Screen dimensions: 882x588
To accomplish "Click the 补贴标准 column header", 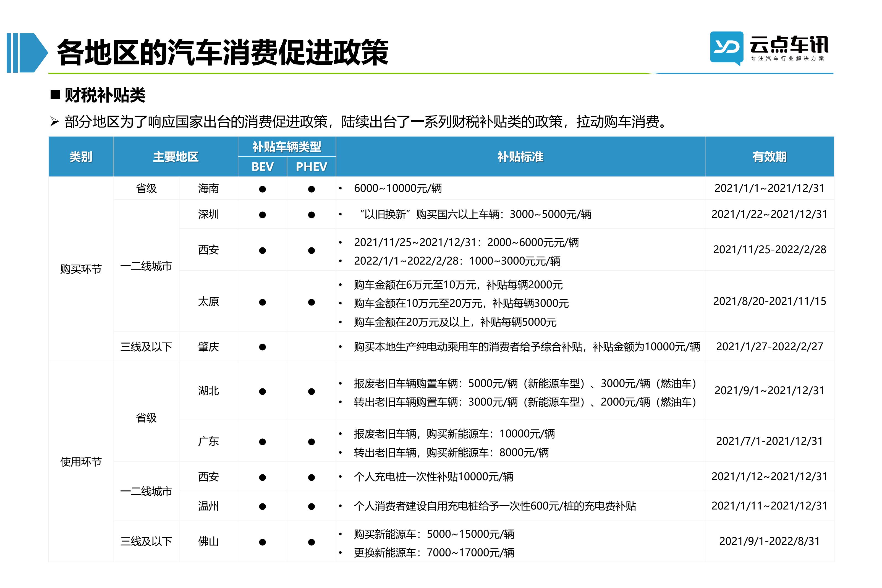I will (520, 157).
